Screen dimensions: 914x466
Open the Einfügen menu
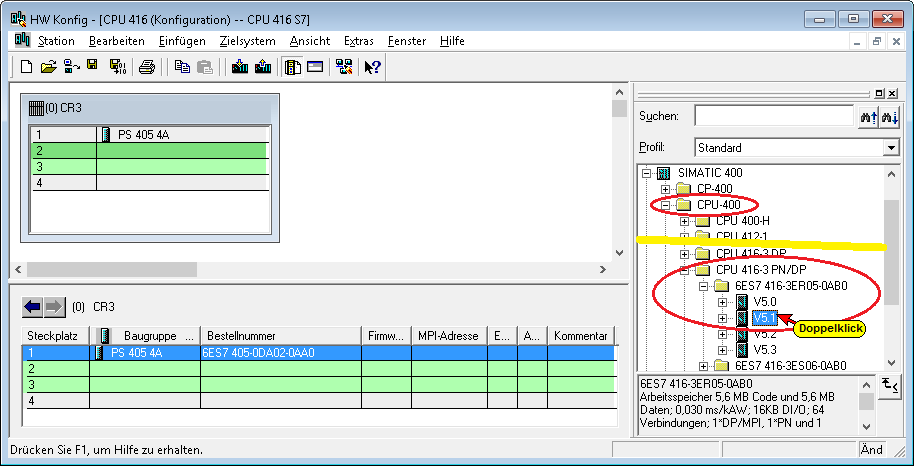[182, 41]
